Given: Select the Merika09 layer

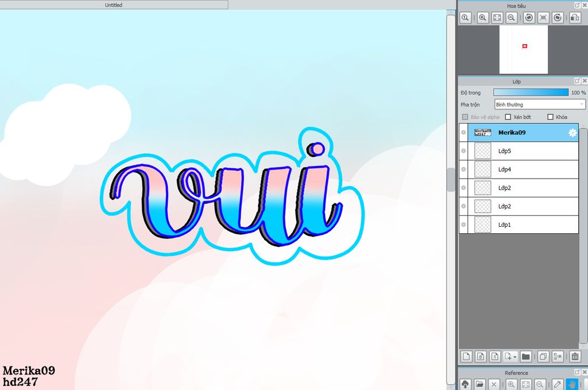Looking at the screenshot, I should click(x=519, y=132).
